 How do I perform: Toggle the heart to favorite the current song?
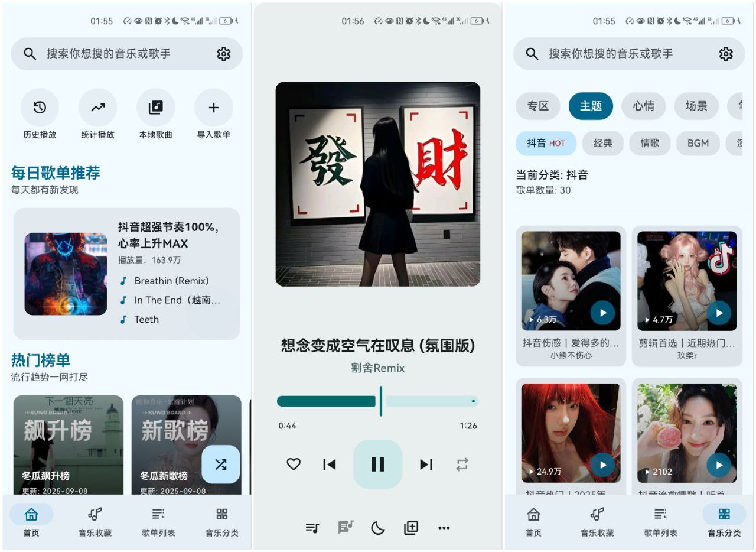(294, 465)
